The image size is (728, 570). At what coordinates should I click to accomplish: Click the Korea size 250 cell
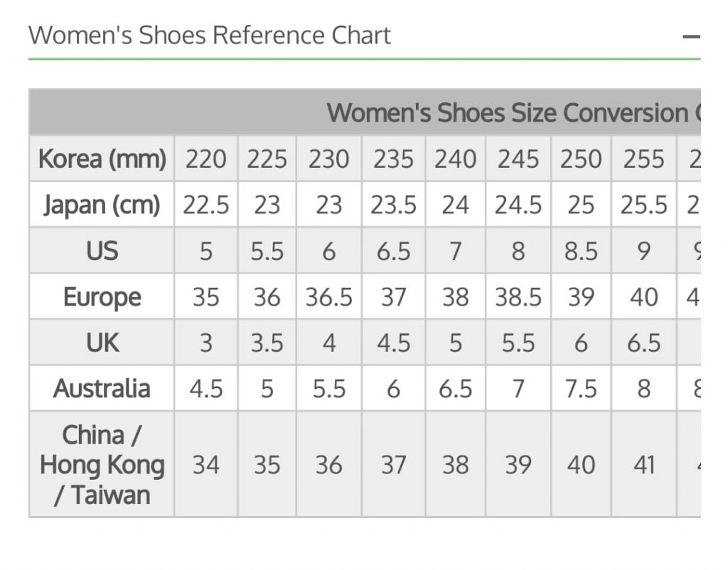pos(581,158)
